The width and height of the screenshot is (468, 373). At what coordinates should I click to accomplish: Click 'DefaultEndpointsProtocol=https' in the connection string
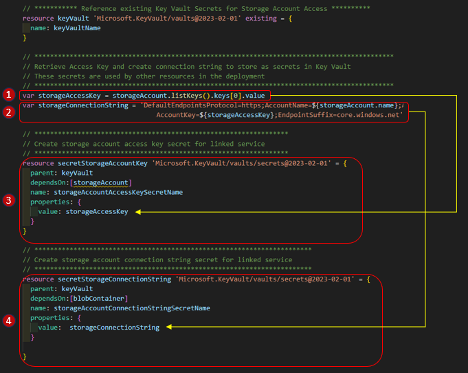coord(203,105)
